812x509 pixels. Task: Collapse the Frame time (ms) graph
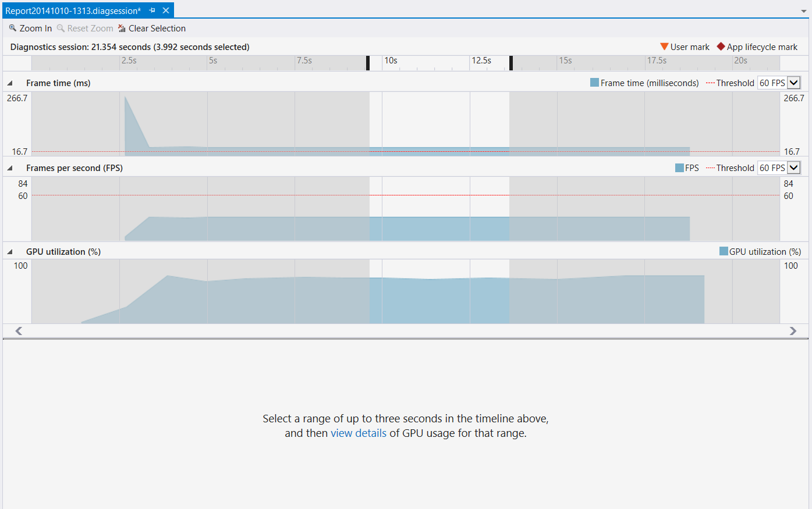[x=10, y=83]
